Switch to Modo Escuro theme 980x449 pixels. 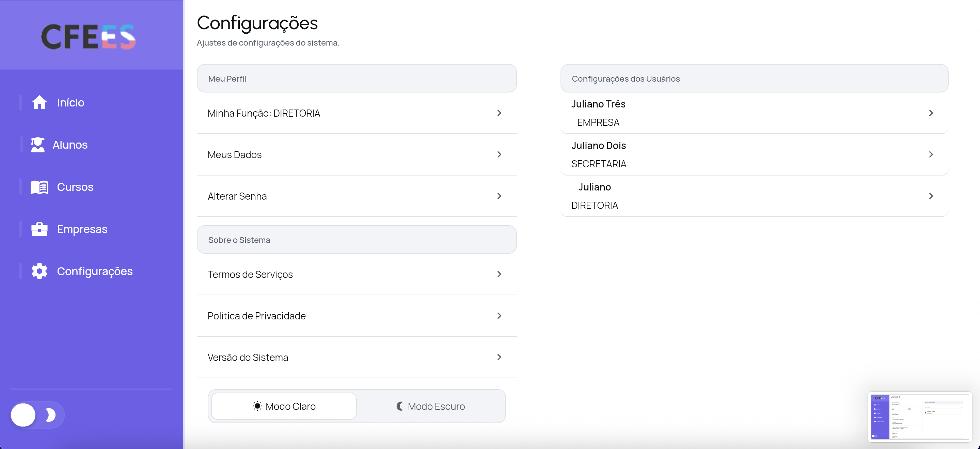(x=431, y=406)
